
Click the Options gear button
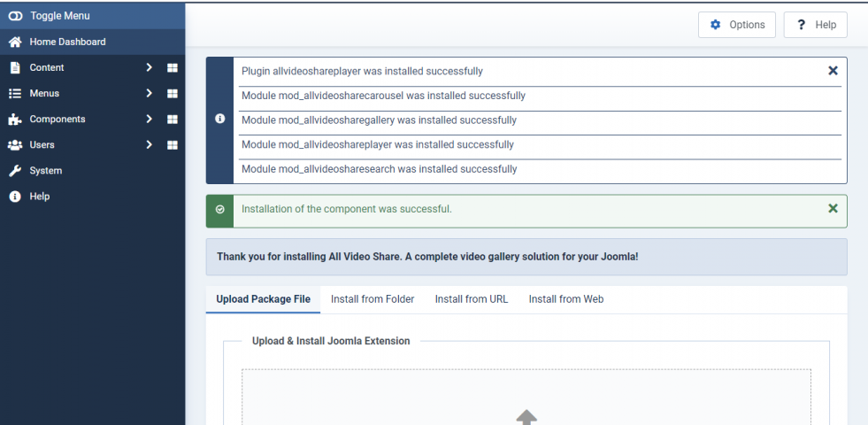(737, 25)
